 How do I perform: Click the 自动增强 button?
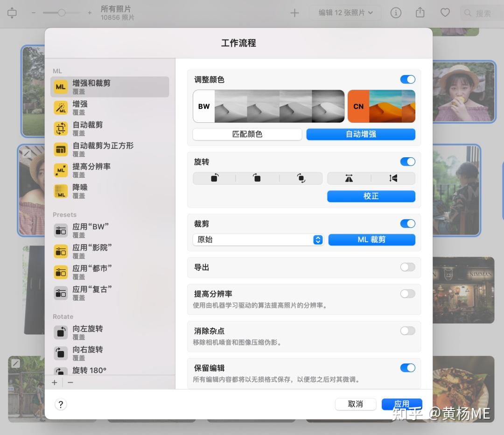coord(360,134)
